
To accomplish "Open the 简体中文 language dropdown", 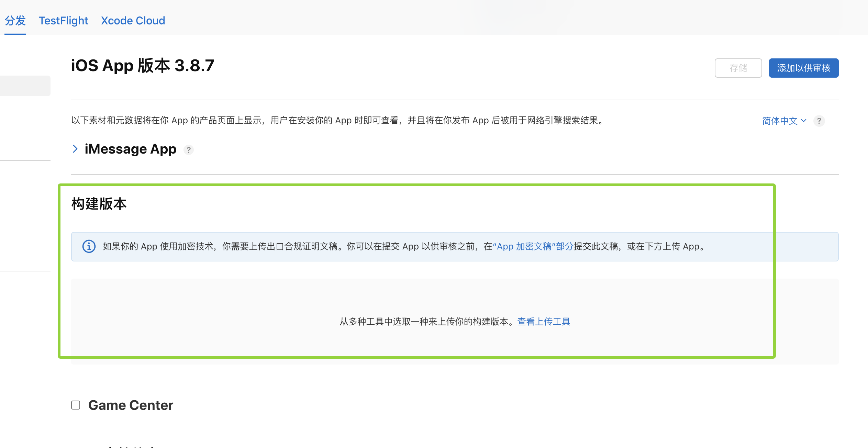I will point(784,121).
